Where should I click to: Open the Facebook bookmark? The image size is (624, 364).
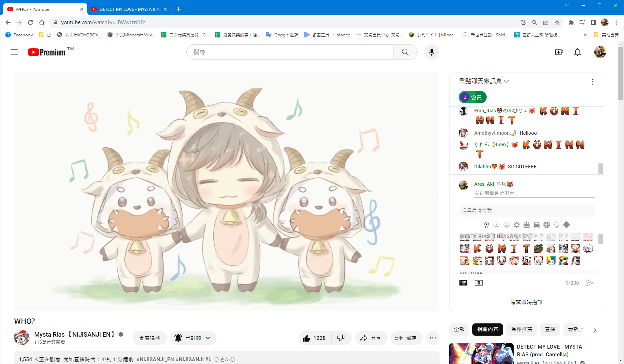pos(19,35)
